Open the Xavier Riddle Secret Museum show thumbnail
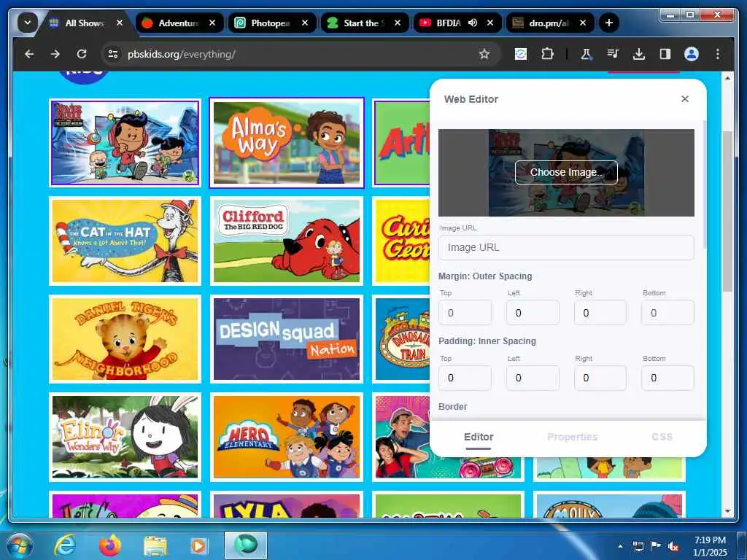Screen dimensions: 747x560 [x=125, y=143]
